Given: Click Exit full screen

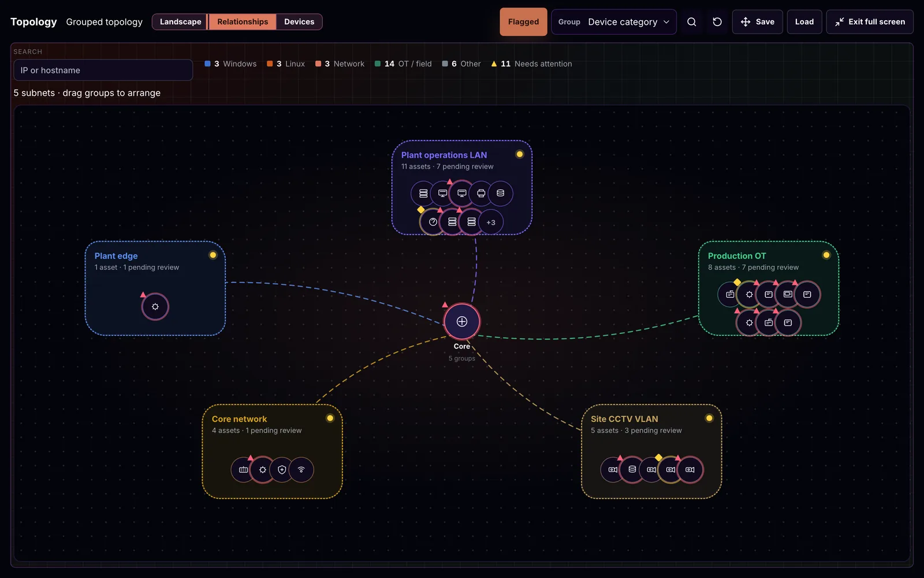Looking at the screenshot, I should [870, 22].
